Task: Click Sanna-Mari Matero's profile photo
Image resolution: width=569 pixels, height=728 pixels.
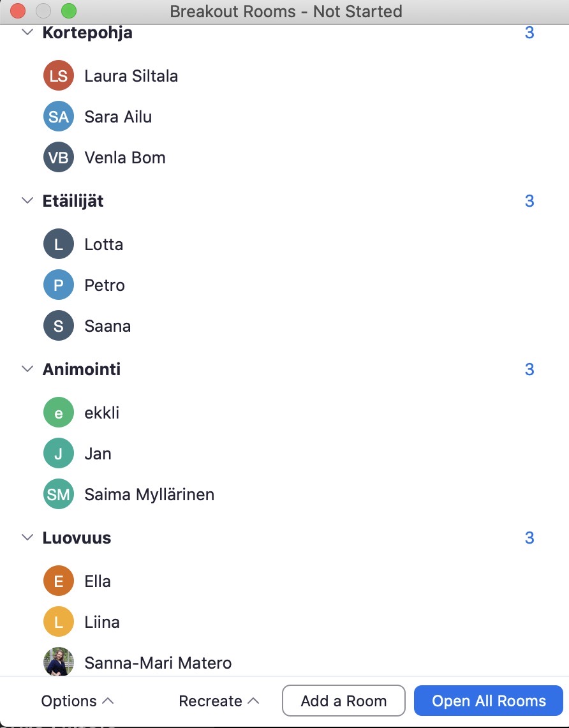Action: coord(59,662)
